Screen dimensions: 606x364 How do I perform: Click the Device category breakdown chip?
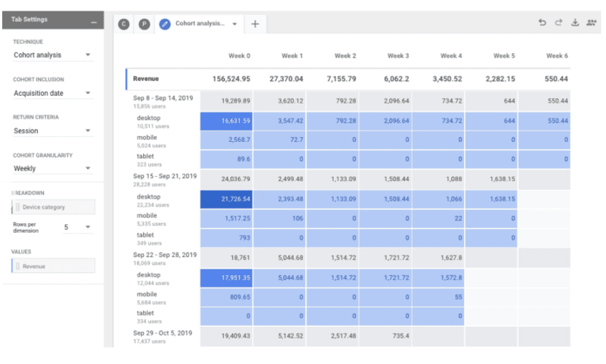point(53,207)
